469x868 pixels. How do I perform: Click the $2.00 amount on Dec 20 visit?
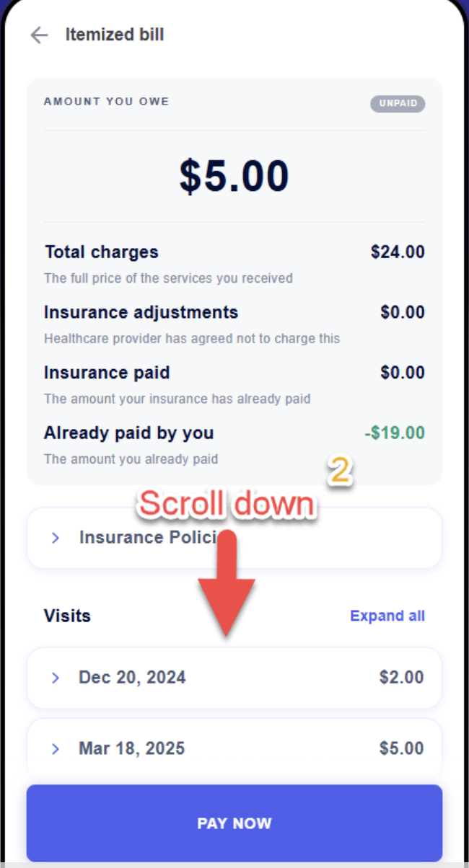pyautogui.click(x=401, y=678)
